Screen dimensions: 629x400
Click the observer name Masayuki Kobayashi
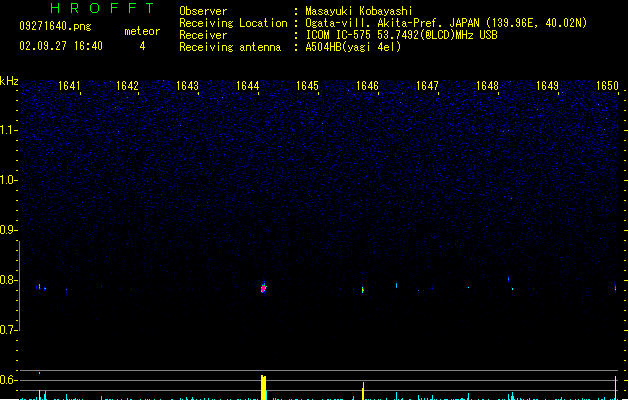pos(359,11)
